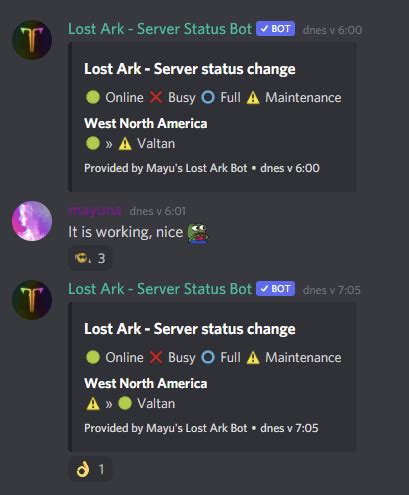Click the first Server Status Bot avatar
Image resolution: width=409 pixels, height=495 pixels.
(32, 40)
